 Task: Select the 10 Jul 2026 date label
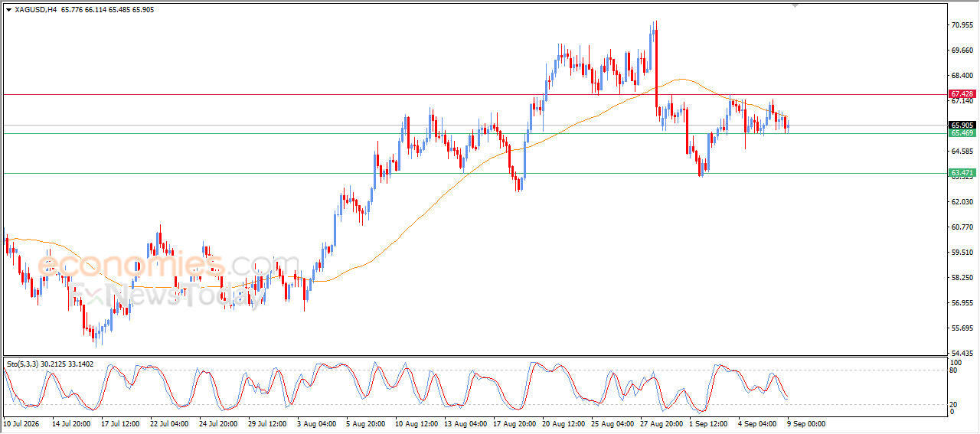click(21, 423)
